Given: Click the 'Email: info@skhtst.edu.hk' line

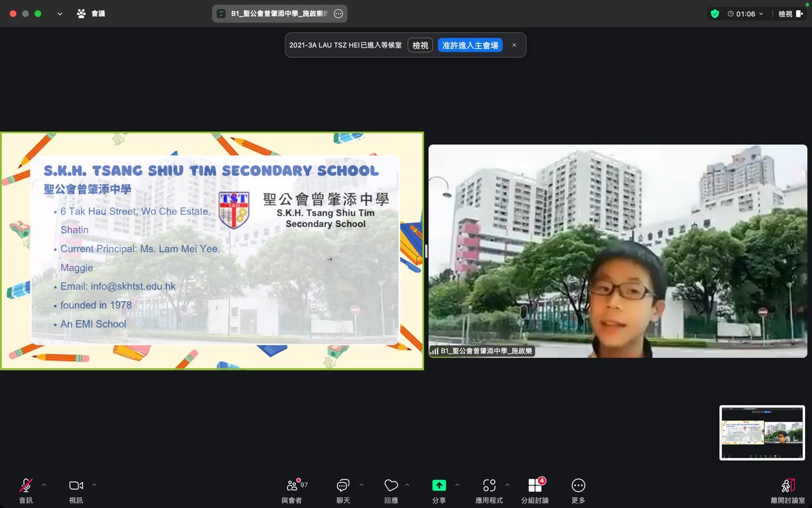Looking at the screenshot, I should click(118, 287).
